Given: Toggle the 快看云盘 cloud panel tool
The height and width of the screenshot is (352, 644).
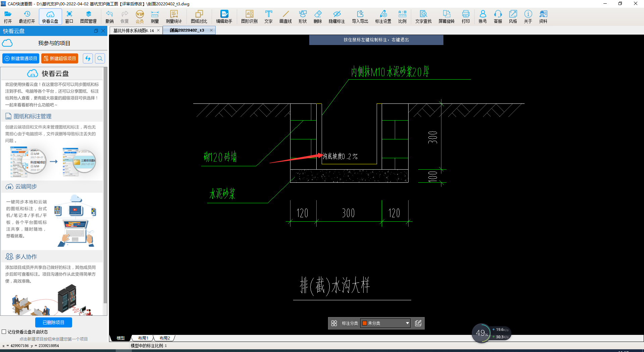Looking at the screenshot, I should pos(50,16).
